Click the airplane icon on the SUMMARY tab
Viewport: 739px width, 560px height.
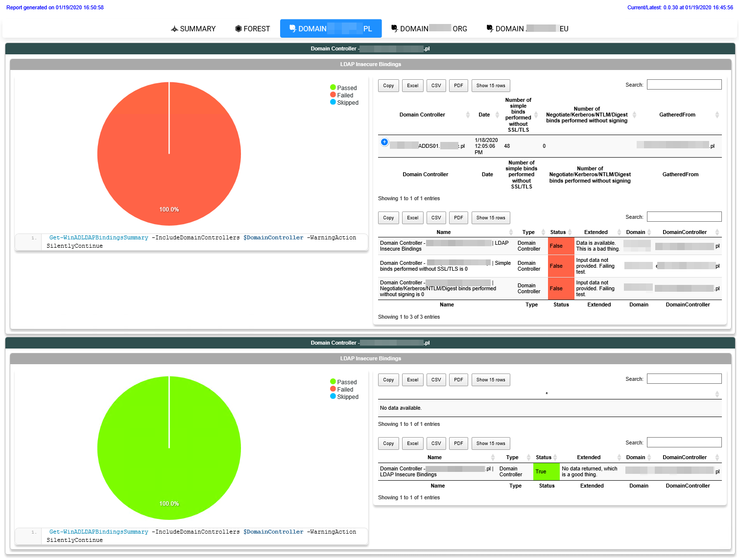(x=174, y=28)
